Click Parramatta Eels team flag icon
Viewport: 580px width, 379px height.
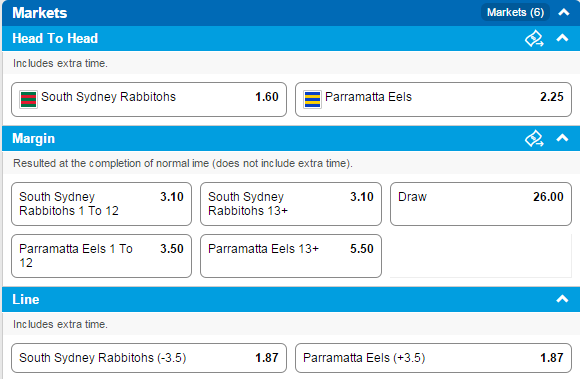pos(312,99)
